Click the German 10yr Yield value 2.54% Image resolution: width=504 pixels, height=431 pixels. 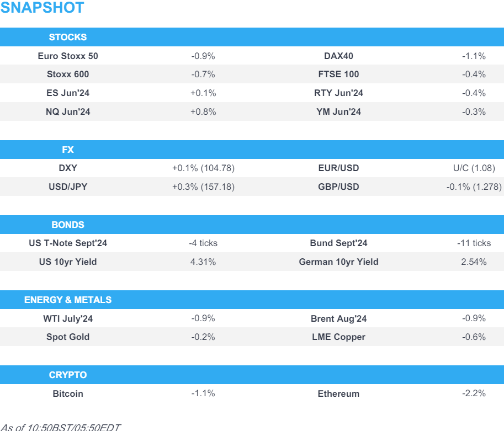pos(474,262)
